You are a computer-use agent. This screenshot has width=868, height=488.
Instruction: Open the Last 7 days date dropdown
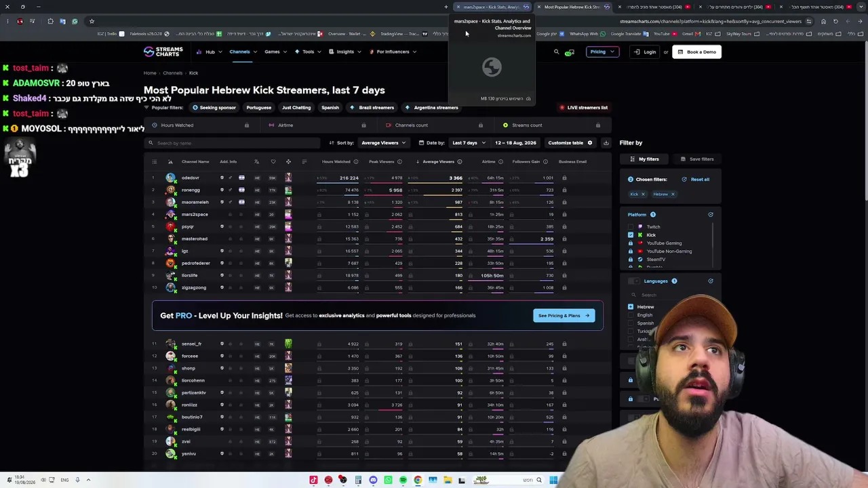468,143
